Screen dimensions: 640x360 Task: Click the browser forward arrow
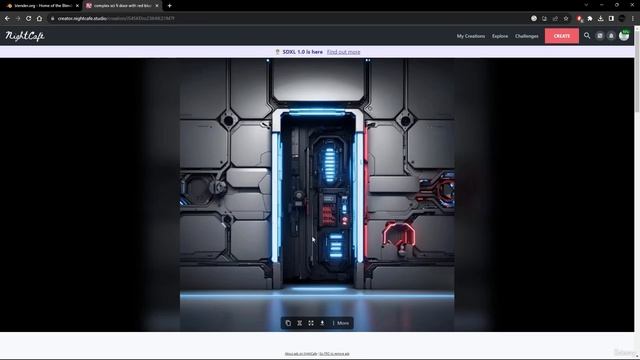pos(18,18)
